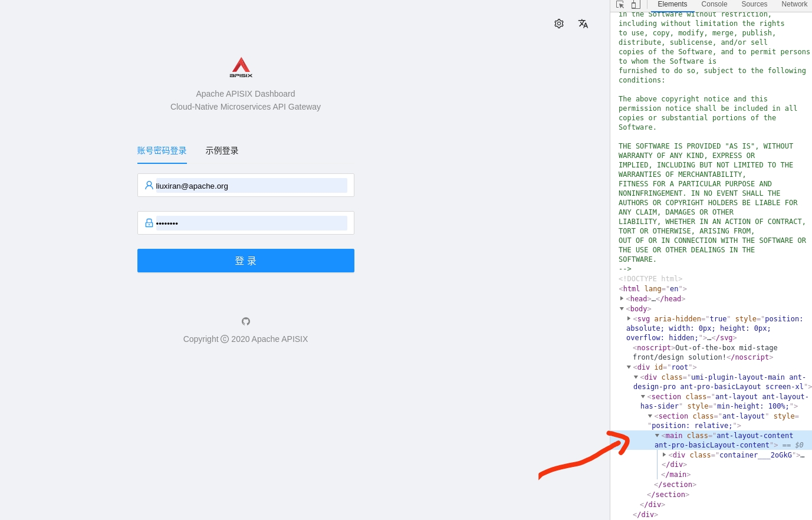The height and width of the screenshot is (520, 812).
Task: Click the APISIX logo
Action: click(241, 67)
